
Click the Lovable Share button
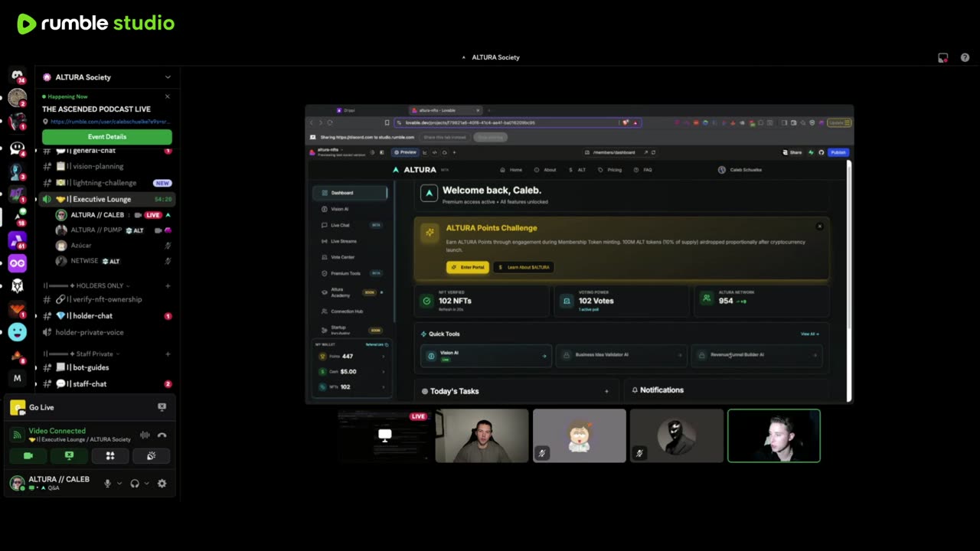coord(792,152)
